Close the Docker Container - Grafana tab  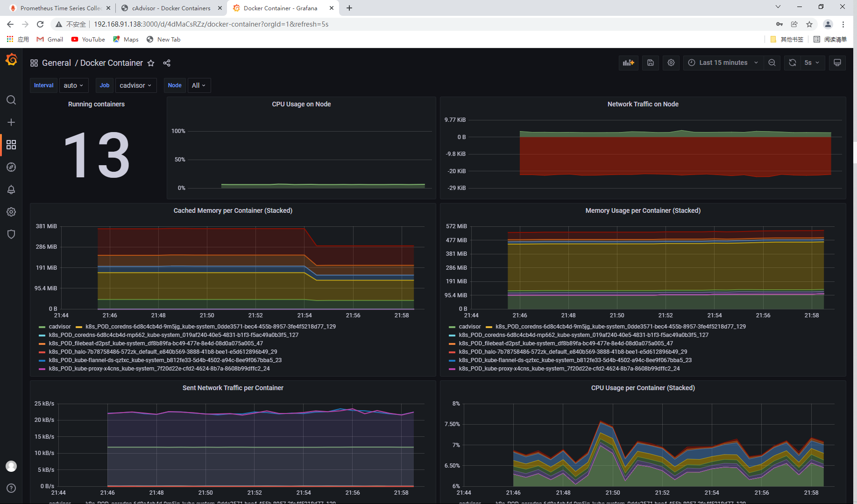point(332,8)
